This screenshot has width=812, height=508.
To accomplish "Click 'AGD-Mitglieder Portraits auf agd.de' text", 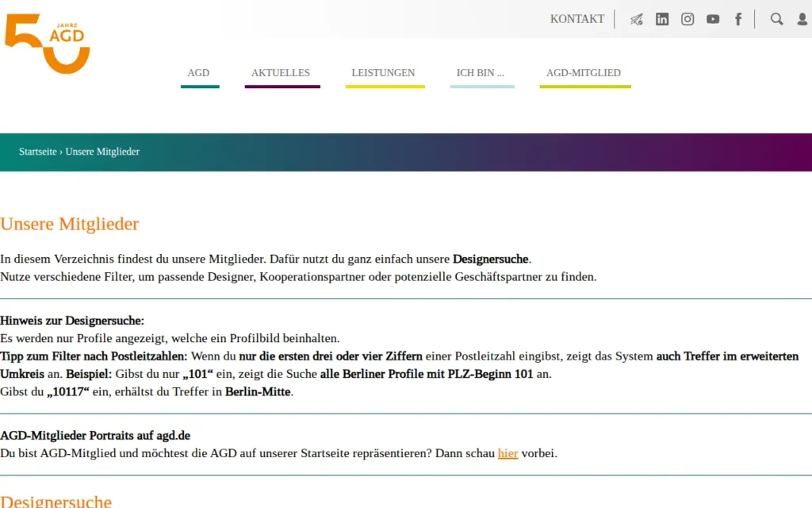I will tap(95, 436).
